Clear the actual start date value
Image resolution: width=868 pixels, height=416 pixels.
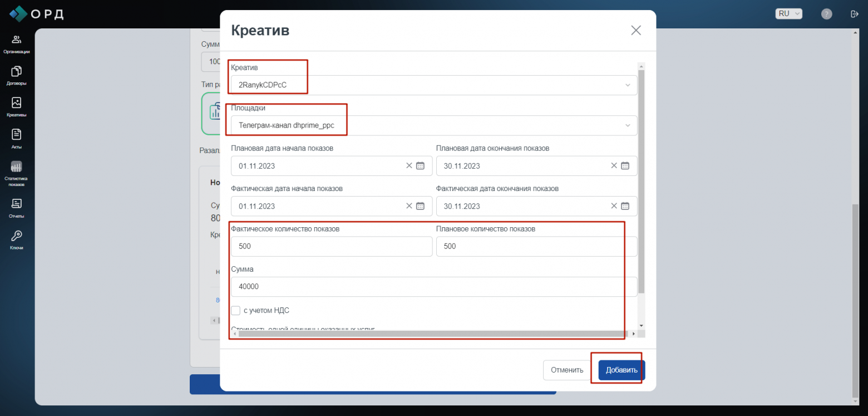409,205
